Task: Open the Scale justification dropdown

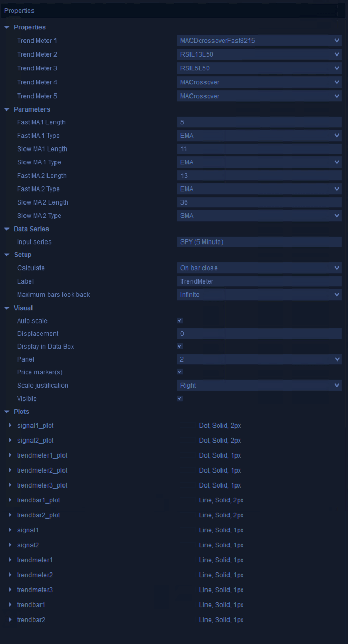Action: (x=259, y=386)
